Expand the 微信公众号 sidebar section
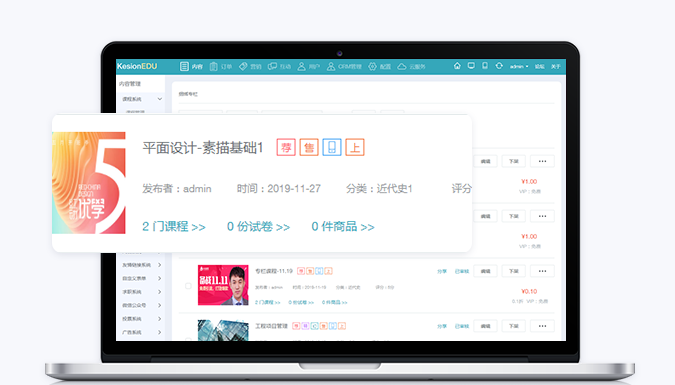The width and height of the screenshot is (675, 385). click(160, 305)
